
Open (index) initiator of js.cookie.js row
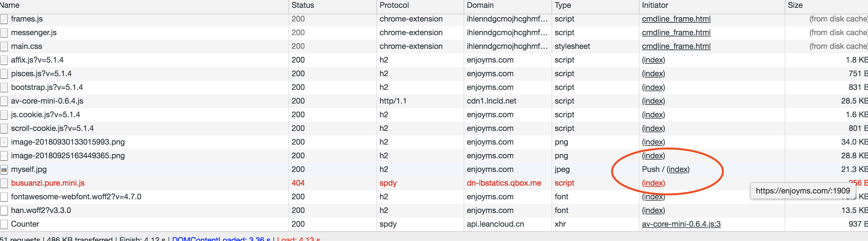pos(653,115)
